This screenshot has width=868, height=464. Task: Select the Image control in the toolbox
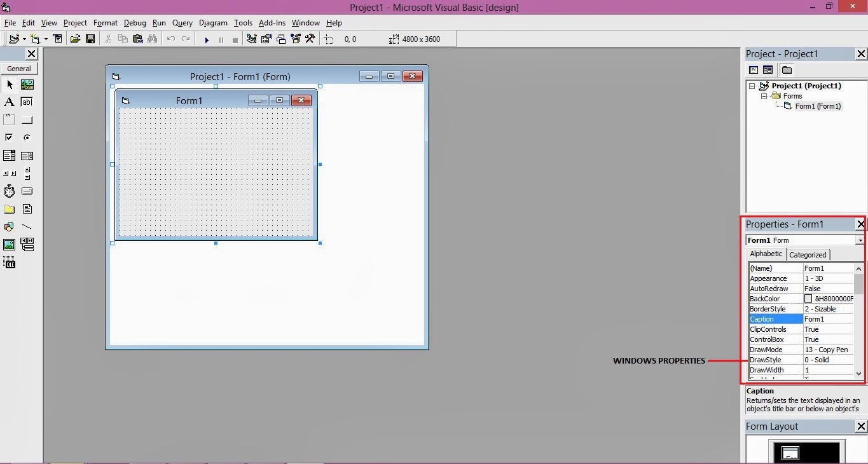(9, 244)
